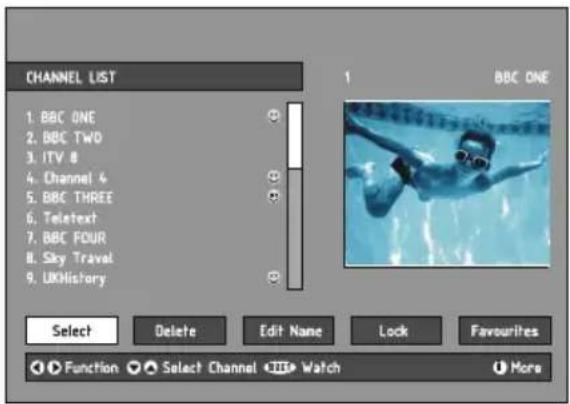
Task: Click the white channel list scrollbar thumb
Action: (295, 136)
